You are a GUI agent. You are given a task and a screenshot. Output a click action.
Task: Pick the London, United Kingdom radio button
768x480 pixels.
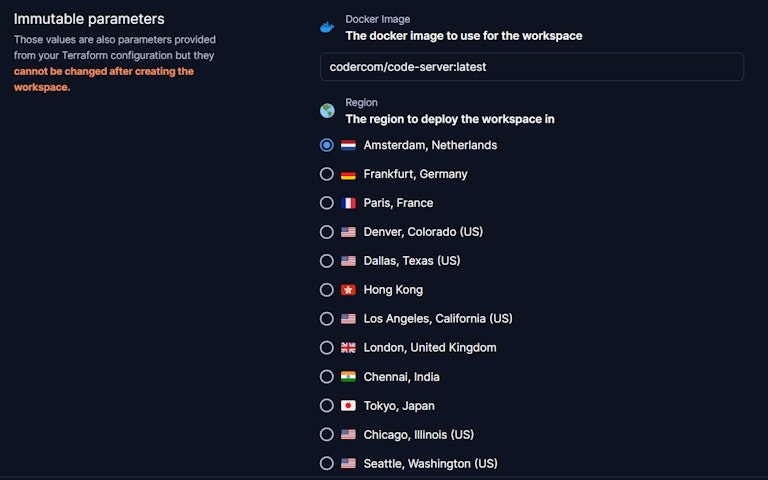pos(327,348)
